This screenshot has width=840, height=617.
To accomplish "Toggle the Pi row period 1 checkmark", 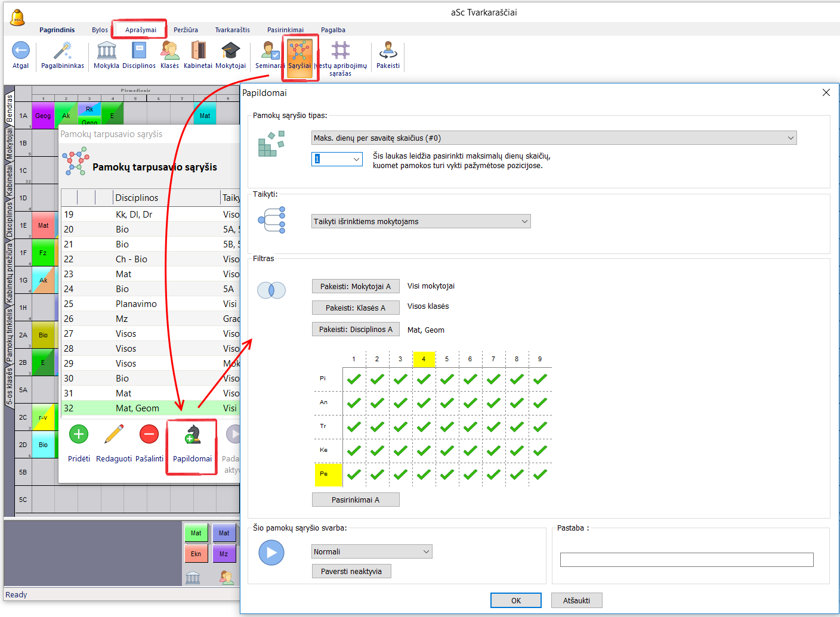I will [x=354, y=379].
